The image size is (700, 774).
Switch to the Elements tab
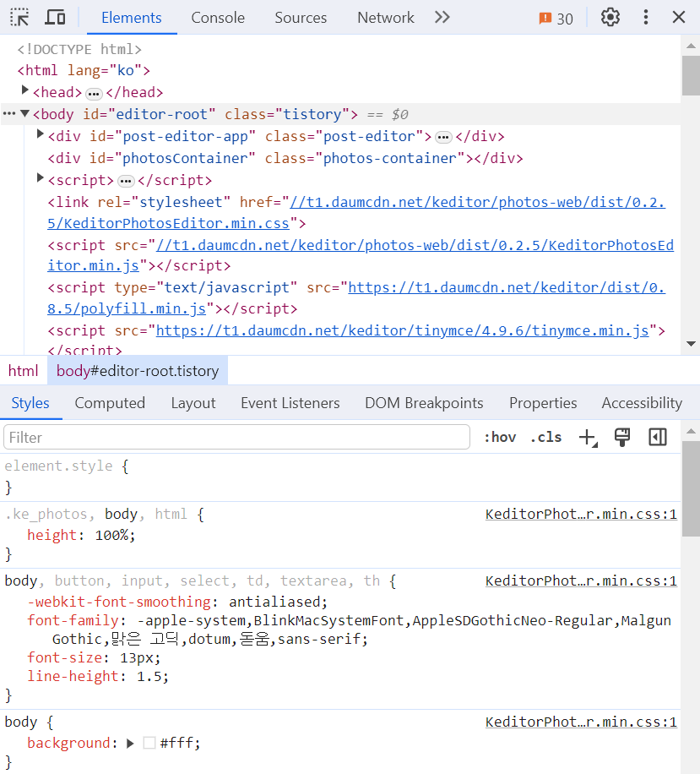click(132, 18)
